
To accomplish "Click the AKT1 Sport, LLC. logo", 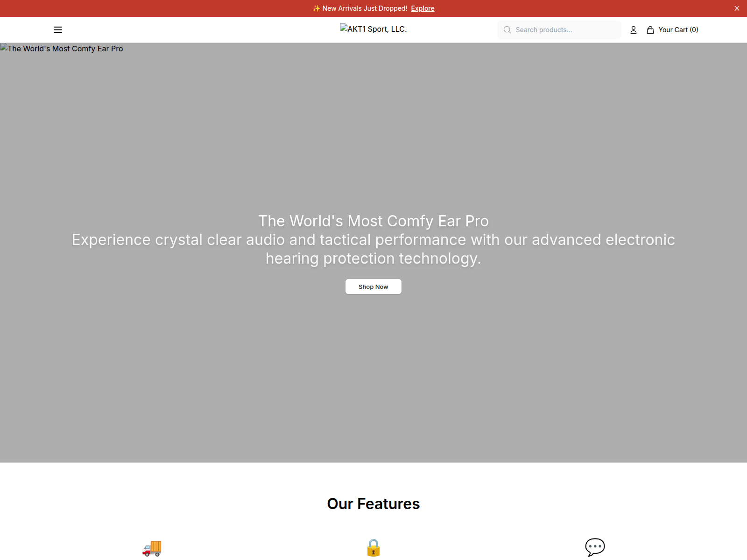I will 373,29.
